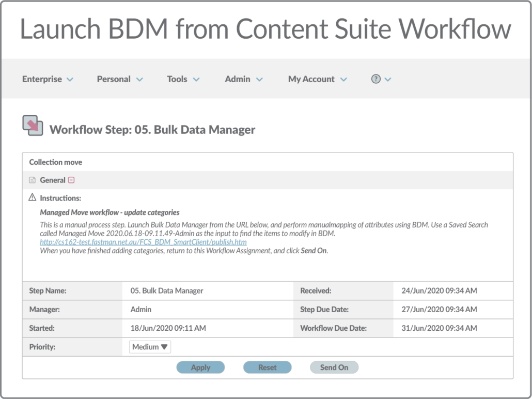The width and height of the screenshot is (532, 399).
Task: Expand the help menu chevron
Action: 388,80
